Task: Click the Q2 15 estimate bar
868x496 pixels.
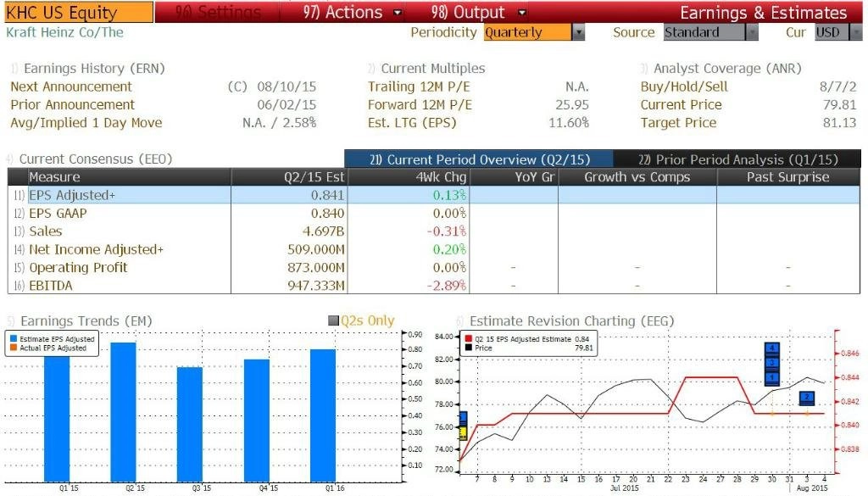Action: pyautogui.click(x=124, y=412)
